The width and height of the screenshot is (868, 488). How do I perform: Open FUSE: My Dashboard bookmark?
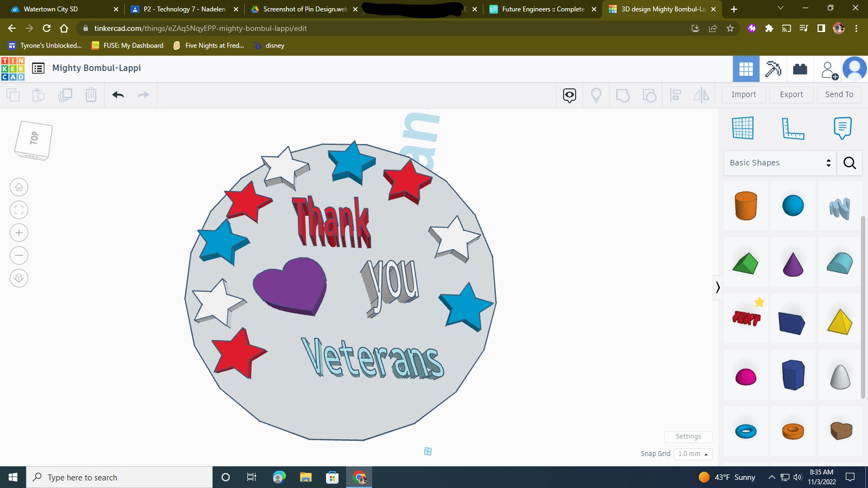[x=127, y=46]
